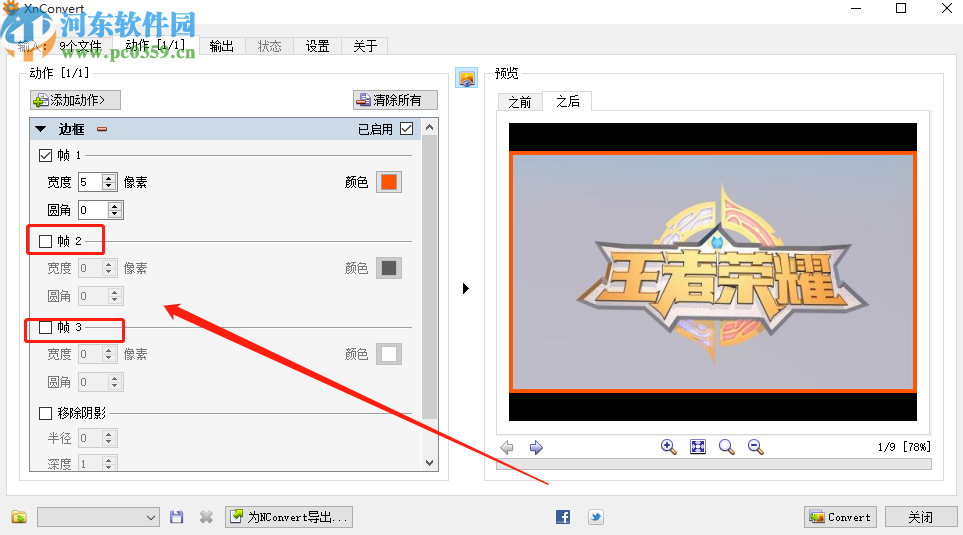963x535 pixels.
Task: Adjust the 帧 3 圆角 spinner arrows
Action: [x=115, y=382]
